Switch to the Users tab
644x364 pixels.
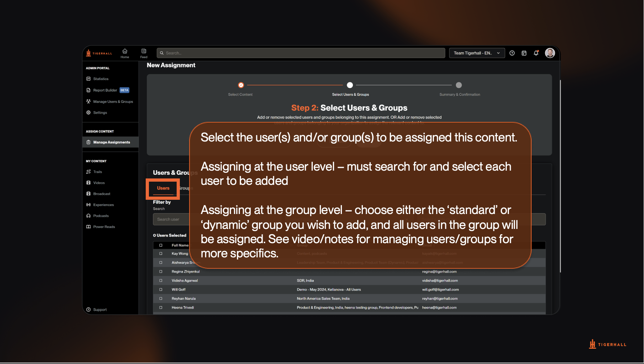pyautogui.click(x=163, y=188)
